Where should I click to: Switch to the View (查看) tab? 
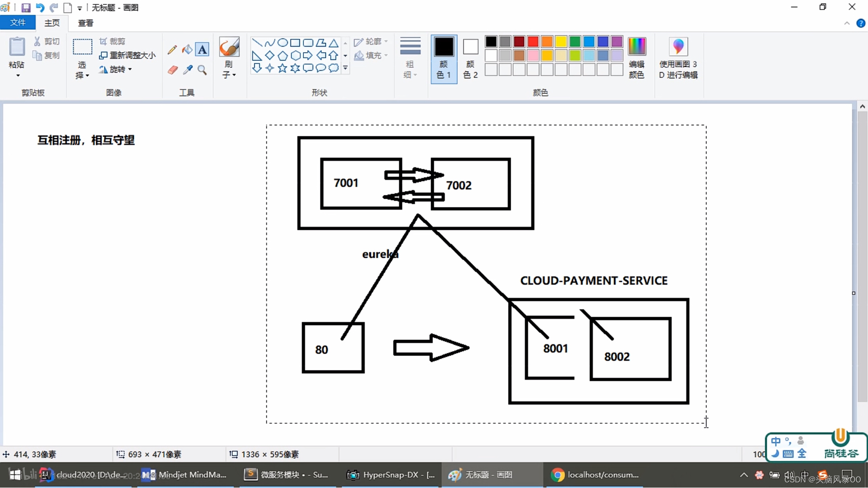pyautogui.click(x=85, y=23)
